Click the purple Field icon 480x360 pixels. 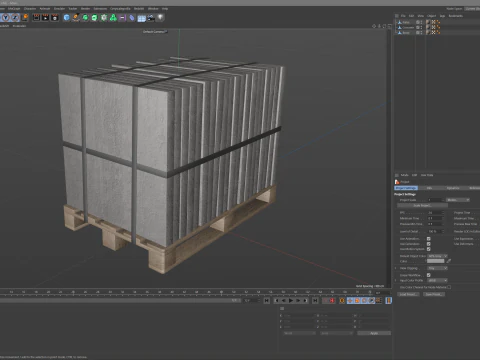click(x=123, y=18)
